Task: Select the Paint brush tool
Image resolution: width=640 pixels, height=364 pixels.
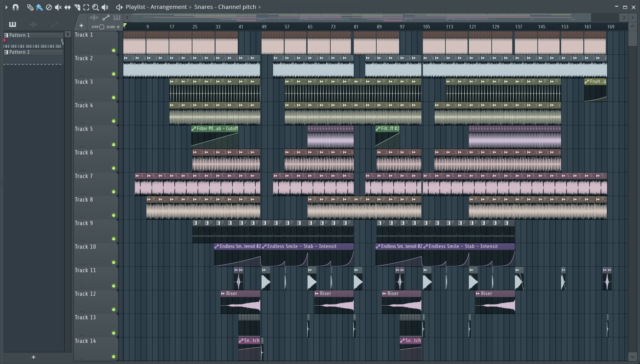Action: click(40, 7)
